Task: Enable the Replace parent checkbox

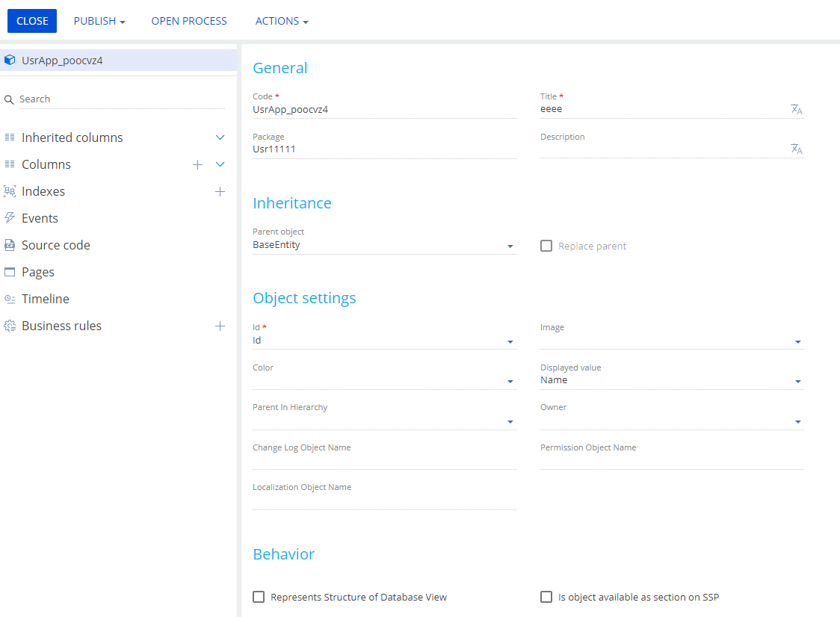Action: [546, 246]
